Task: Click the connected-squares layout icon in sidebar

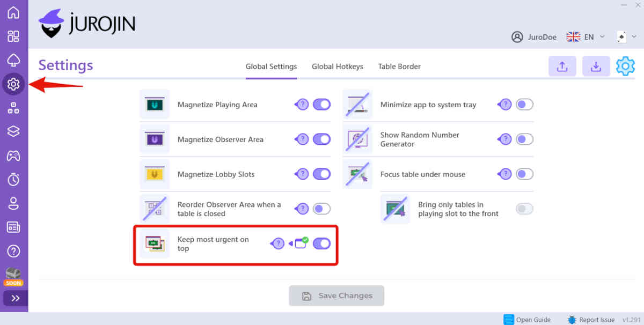Action: coord(13,108)
